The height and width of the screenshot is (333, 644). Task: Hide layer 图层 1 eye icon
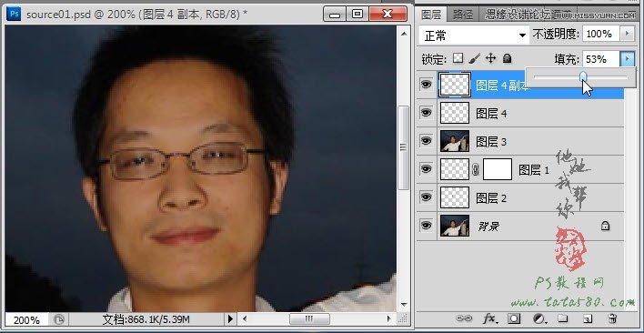(427, 168)
